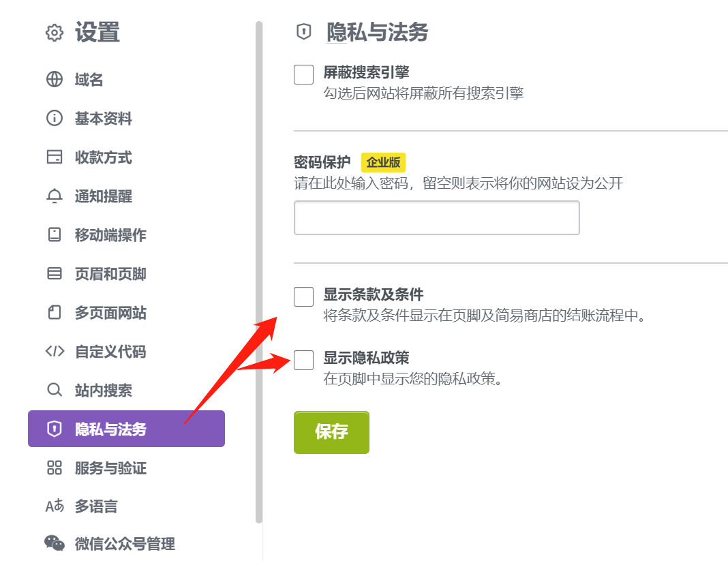Click the magnifier icon for 站内搜索
Viewport: 728px width, 565px height.
click(55, 390)
